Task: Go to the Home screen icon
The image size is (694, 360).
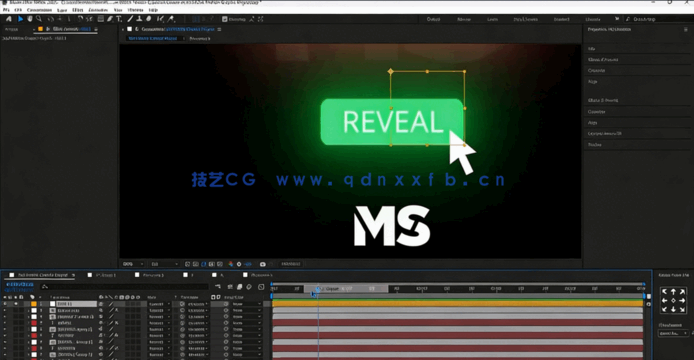Action: coord(8,19)
